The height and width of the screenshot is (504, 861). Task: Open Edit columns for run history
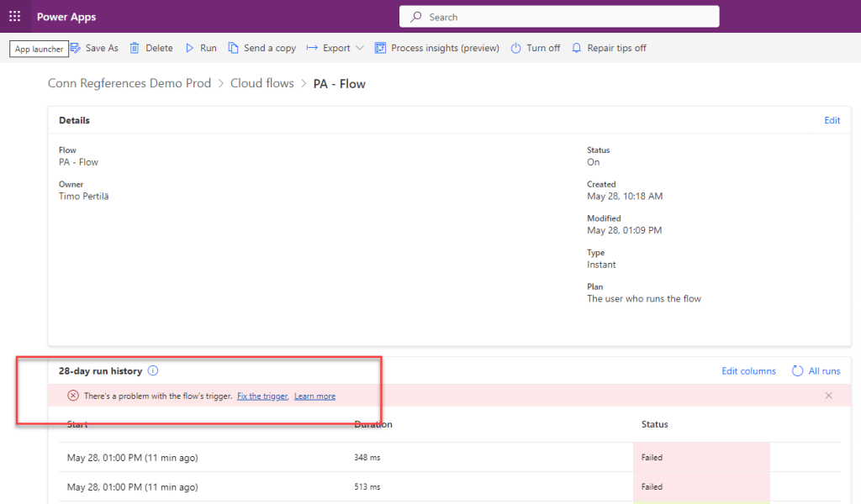(748, 370)
